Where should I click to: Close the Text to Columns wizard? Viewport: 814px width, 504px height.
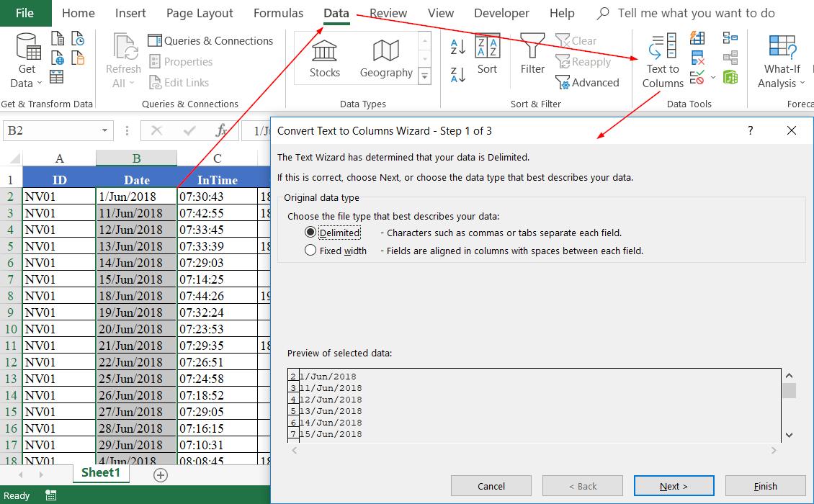tap(791, 130)
